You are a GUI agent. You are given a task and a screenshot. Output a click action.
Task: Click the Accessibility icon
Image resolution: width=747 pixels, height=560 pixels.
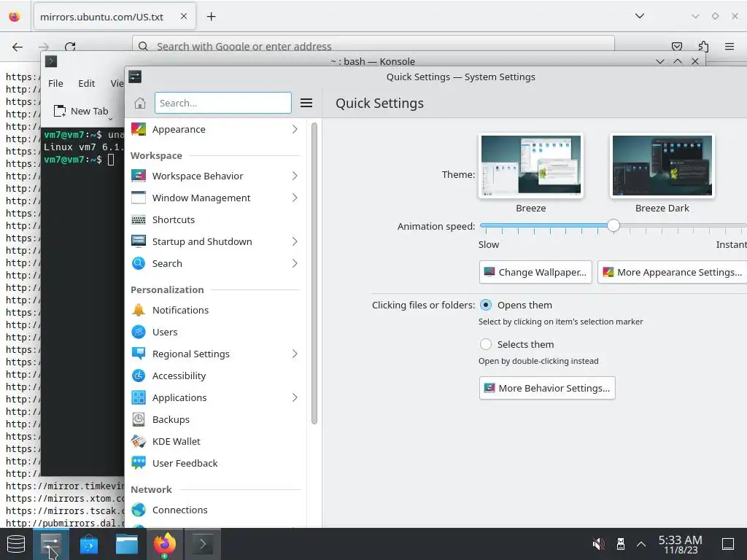pos(139,376)
